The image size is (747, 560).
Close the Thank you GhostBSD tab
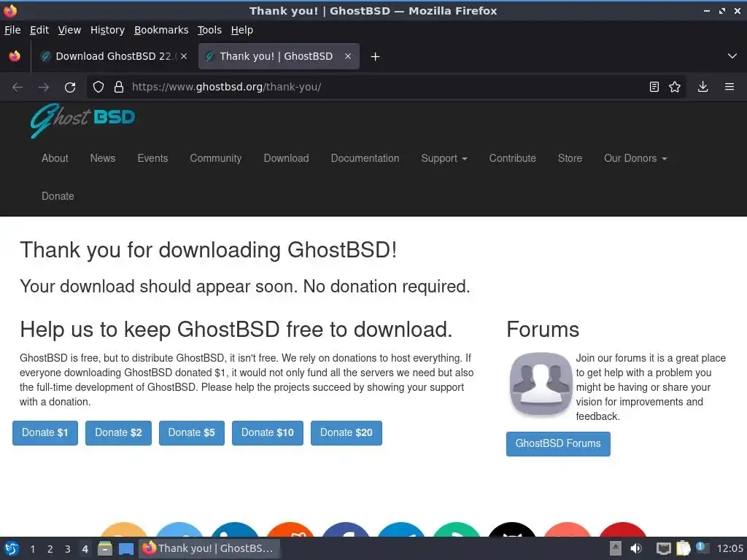click(x=348, y=56)
